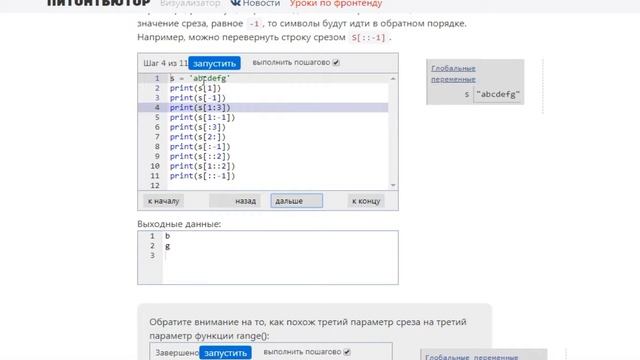Click code line print(s[1::2])
640x360 pixels.
point(202,166)
